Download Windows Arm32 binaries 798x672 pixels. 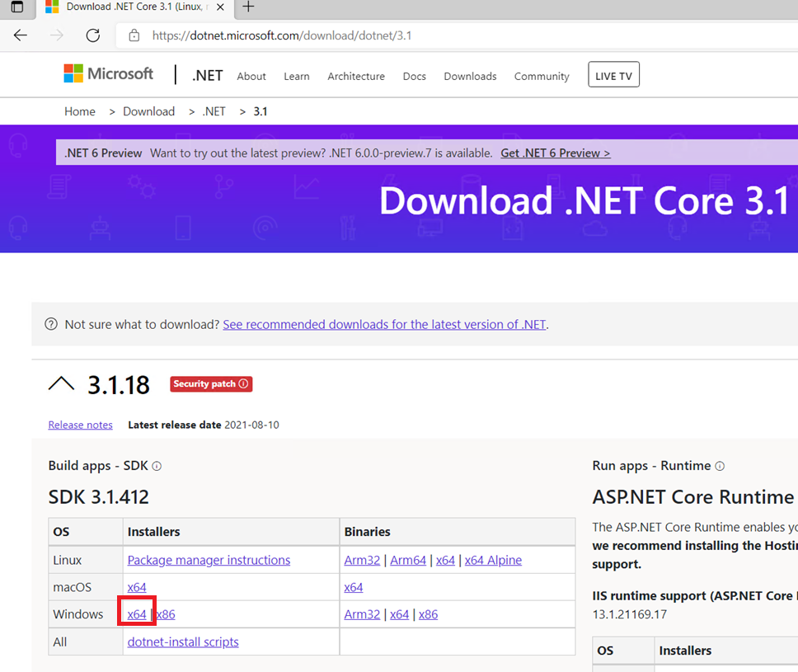point(362,614)
